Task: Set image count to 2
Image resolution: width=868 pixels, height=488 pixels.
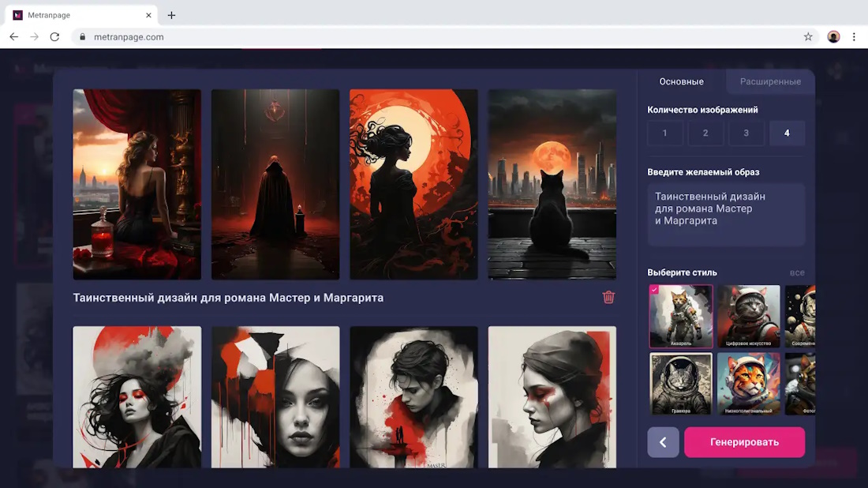Action: [705, 133]
